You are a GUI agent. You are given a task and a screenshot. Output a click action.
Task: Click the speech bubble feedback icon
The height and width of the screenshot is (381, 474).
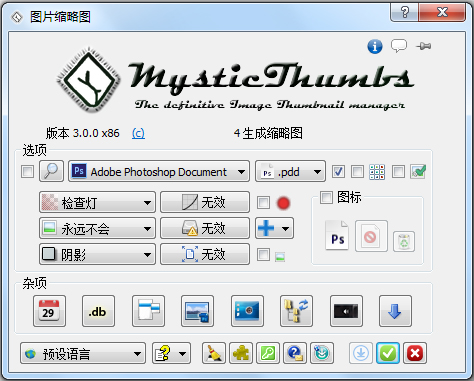(x=399, y=46)
